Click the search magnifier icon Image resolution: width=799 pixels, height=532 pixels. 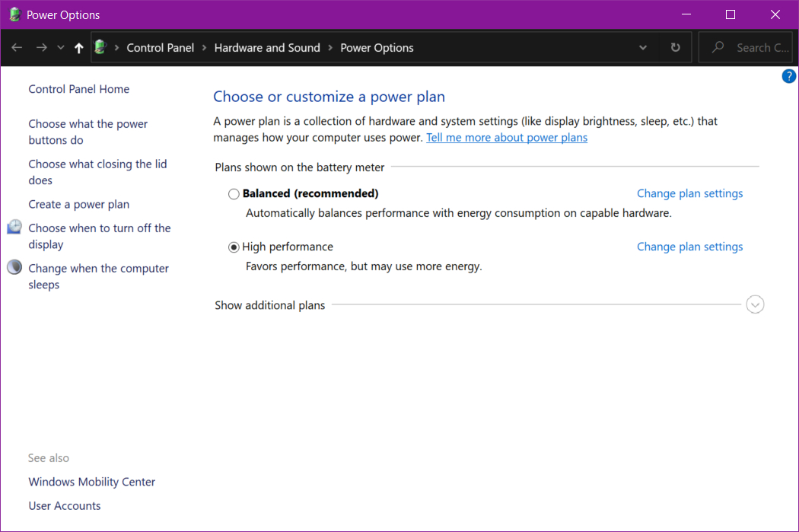pos(716,47)
